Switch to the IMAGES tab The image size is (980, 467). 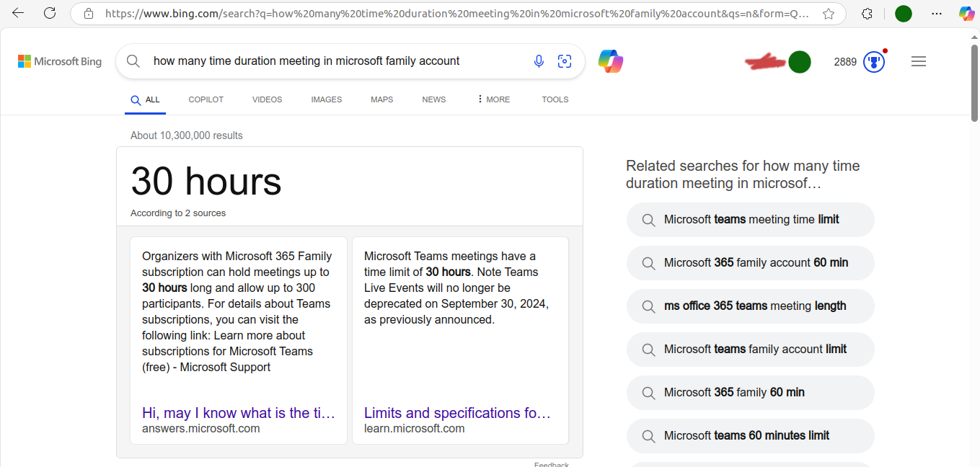pos(327,99)
